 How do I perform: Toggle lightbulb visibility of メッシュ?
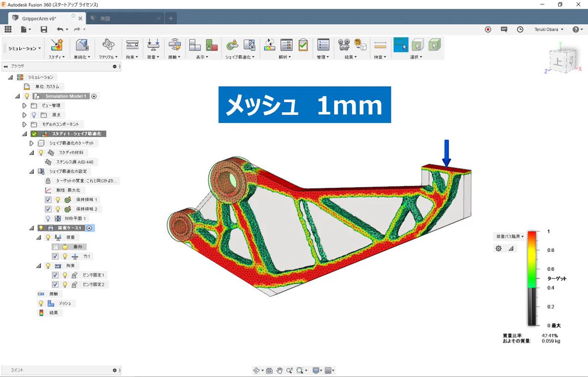(x=41, y=303)
